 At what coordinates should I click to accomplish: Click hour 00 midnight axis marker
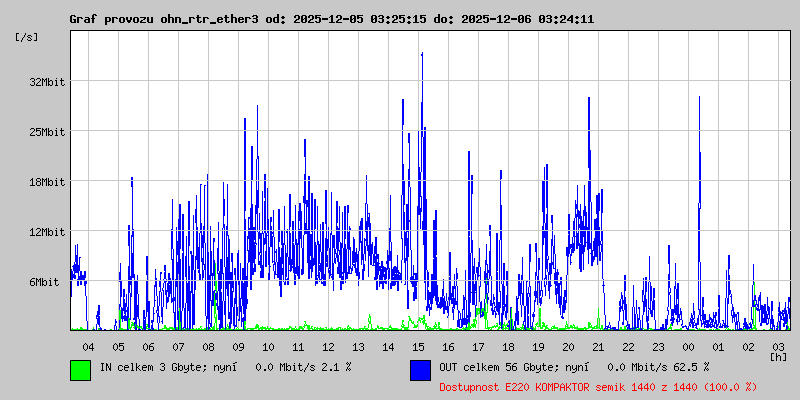tap(688, 346)
